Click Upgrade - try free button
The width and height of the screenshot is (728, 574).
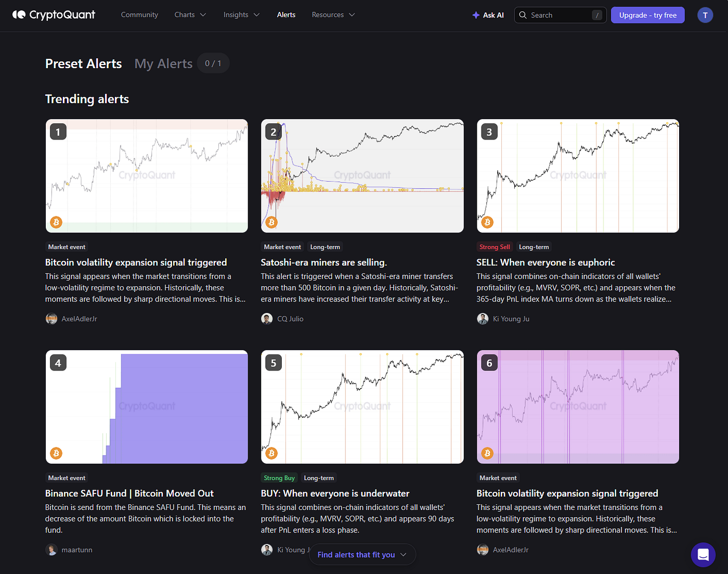pyautogui.click(x=648, y=15)
